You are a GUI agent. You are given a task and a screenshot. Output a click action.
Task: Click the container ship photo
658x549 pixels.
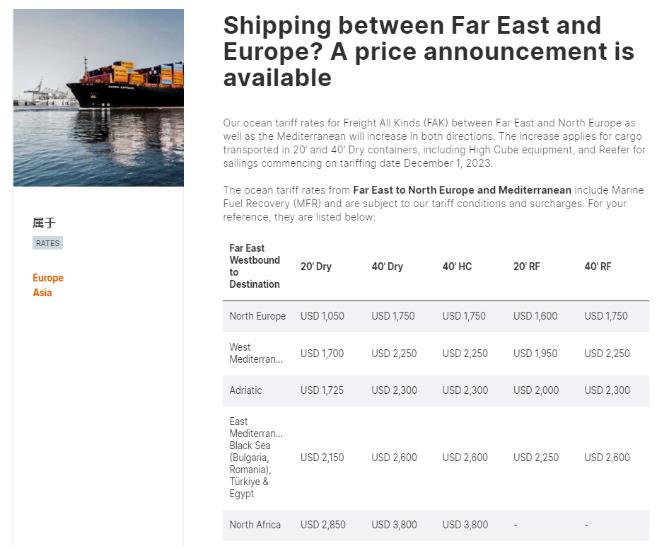point(98,98)
